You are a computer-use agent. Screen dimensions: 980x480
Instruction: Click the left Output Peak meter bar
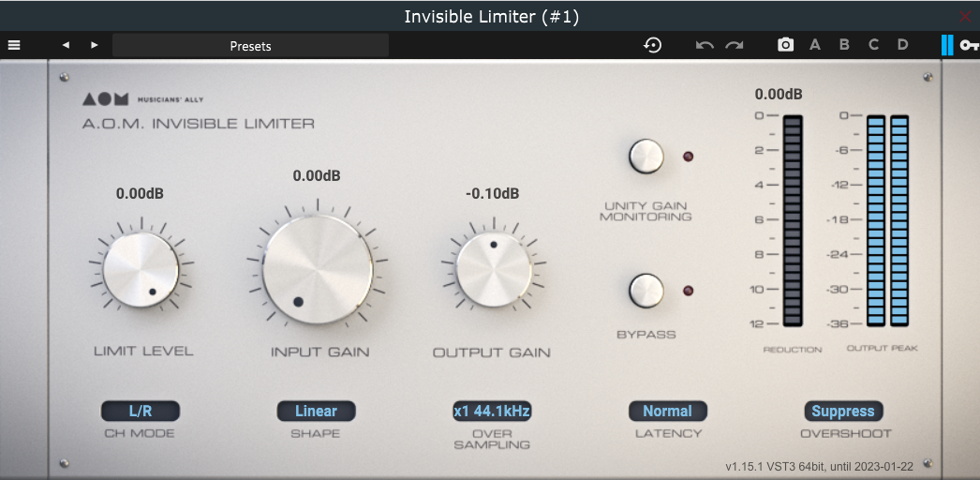pyautogui.click(x=876, y=220)
